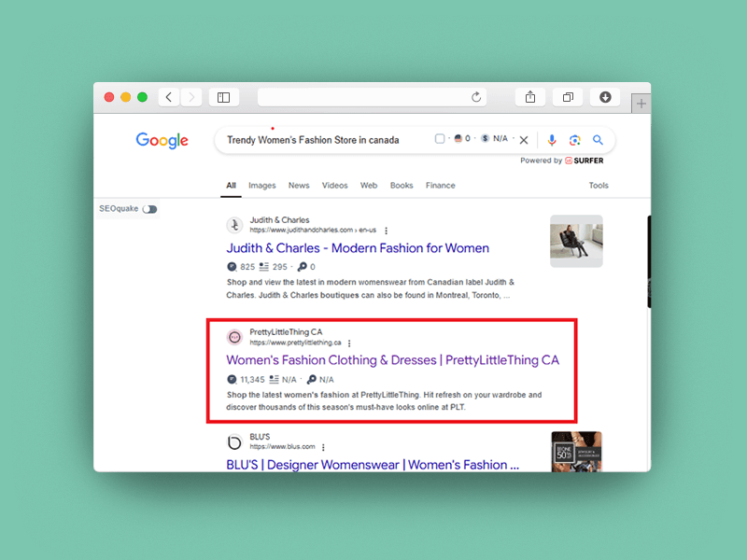The image size is (747, 560).
Task: Toggle the SEOquake switch
Action: tap(149, 209)
